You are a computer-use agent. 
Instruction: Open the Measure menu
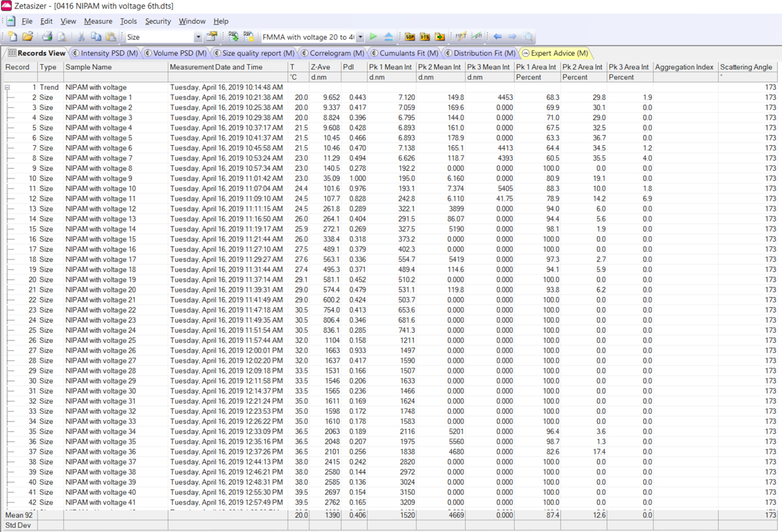pos(98,21)
